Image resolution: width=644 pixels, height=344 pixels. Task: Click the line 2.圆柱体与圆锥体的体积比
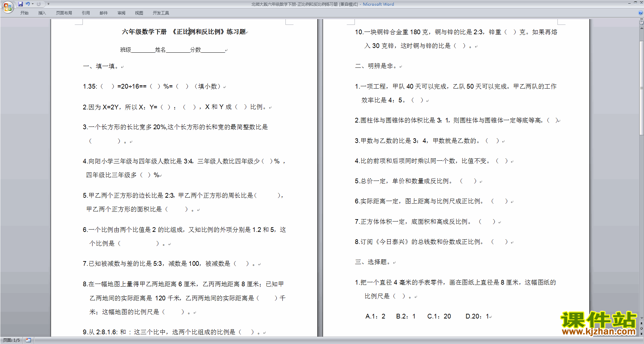tap(457, 120)
